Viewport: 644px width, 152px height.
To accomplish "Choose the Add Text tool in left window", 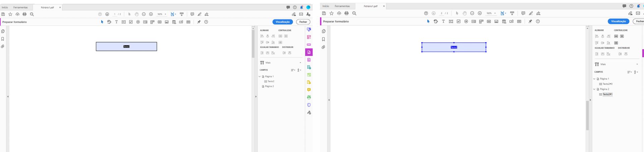I will click(x=116, y=22).
